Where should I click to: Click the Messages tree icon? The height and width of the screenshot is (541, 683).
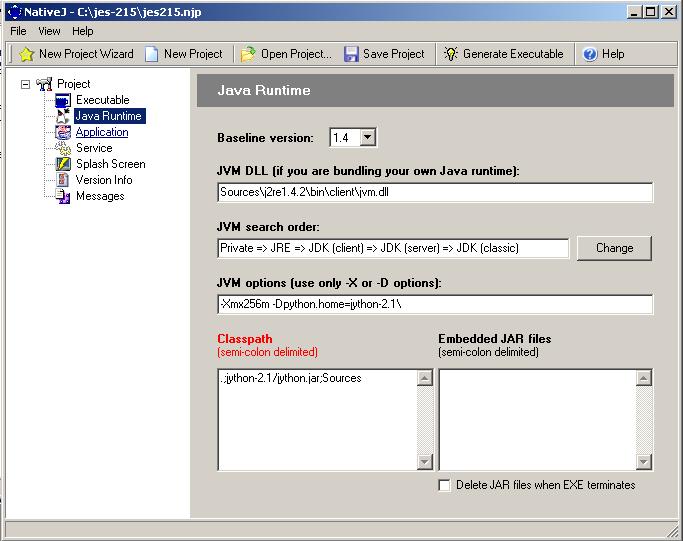pos(63,196)
